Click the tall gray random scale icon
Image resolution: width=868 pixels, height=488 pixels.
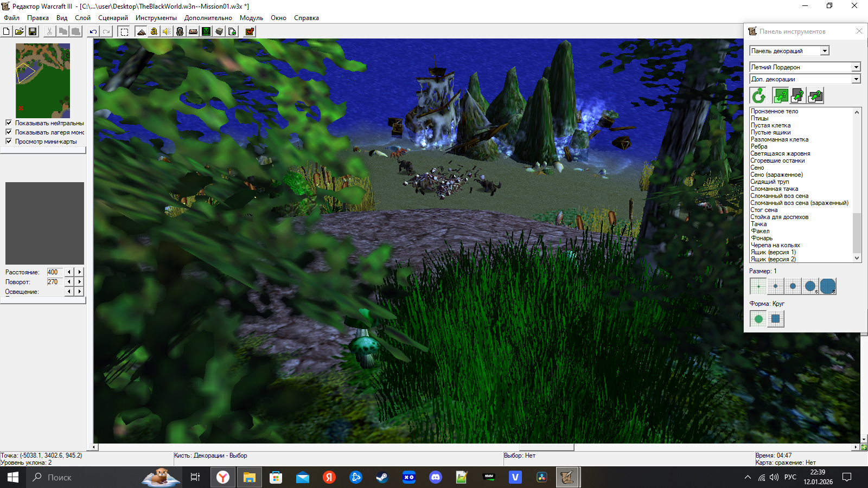[x=798, y=96]
